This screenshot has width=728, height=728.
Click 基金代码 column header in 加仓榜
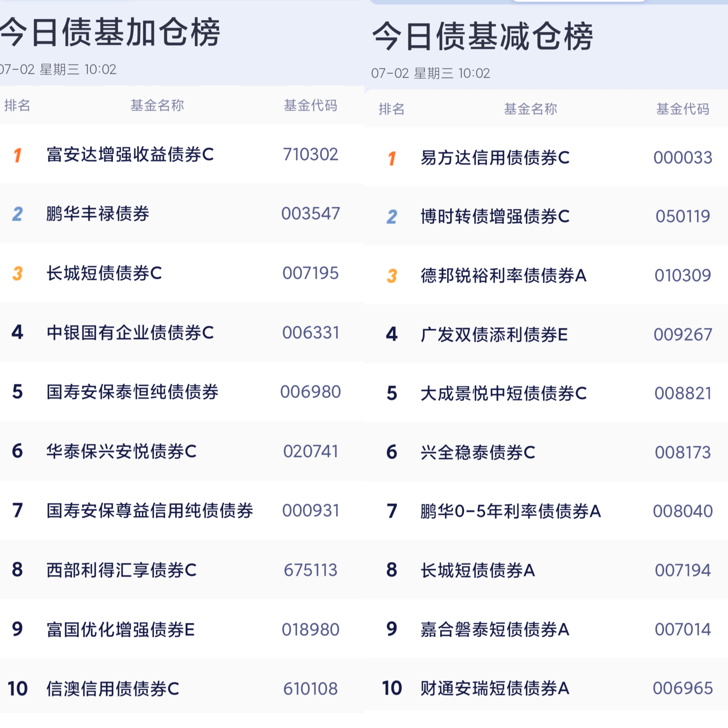coord(311,105)
